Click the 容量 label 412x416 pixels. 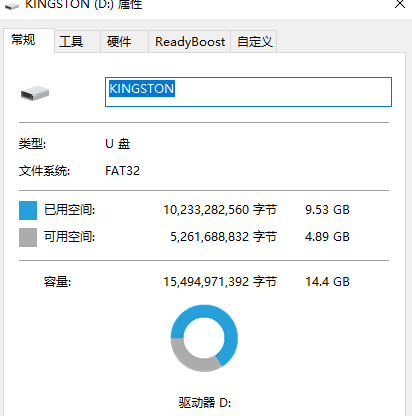57,282
